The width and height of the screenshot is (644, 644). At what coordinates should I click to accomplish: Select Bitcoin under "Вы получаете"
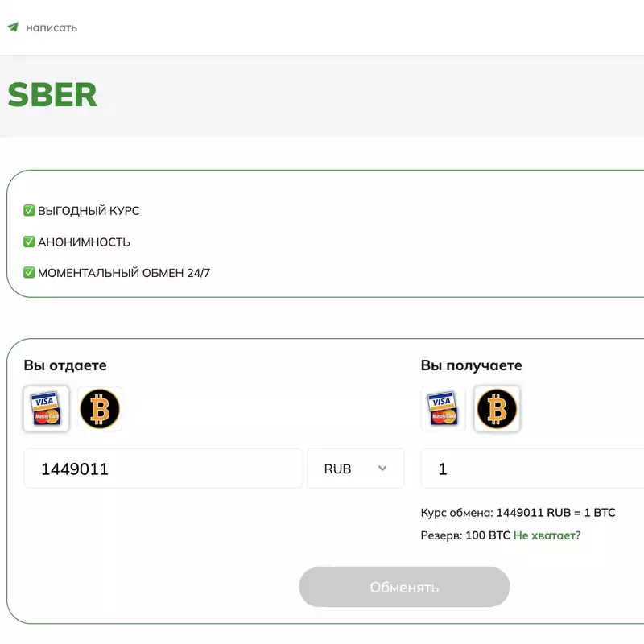(497, 409)
